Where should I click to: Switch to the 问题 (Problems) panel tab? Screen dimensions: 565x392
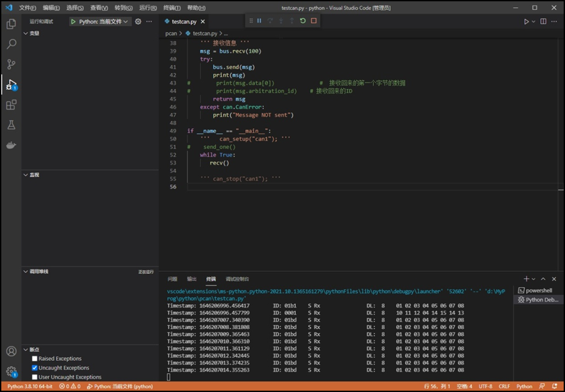pyautogui.click(x=172, y=279)
